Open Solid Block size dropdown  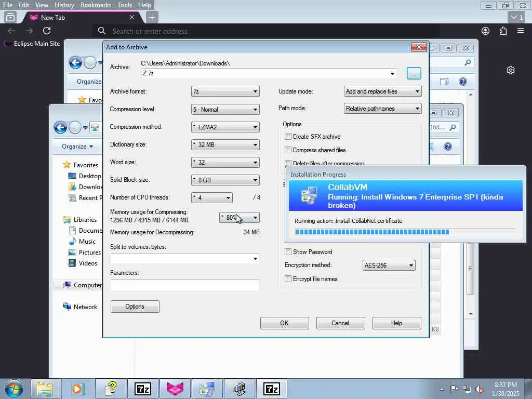click(225, 180)
